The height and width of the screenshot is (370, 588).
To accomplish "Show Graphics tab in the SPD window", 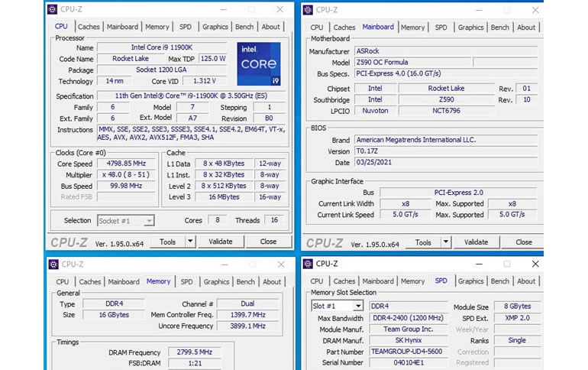I will (x=470, y=281).
